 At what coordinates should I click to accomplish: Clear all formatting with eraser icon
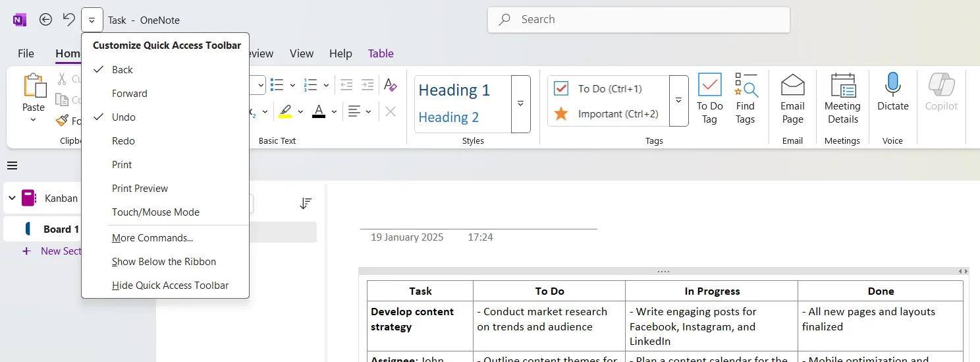point(391,84)
